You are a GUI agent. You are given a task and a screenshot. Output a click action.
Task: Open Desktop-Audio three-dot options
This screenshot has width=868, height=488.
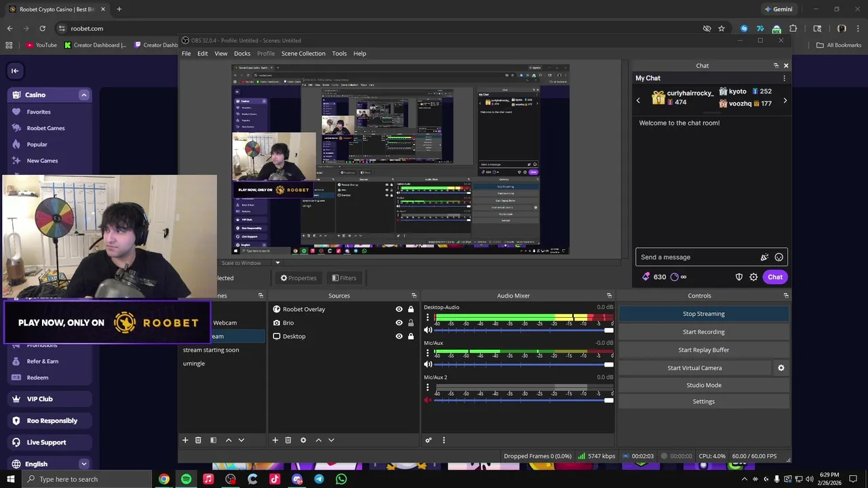click(x=427, y=317)
